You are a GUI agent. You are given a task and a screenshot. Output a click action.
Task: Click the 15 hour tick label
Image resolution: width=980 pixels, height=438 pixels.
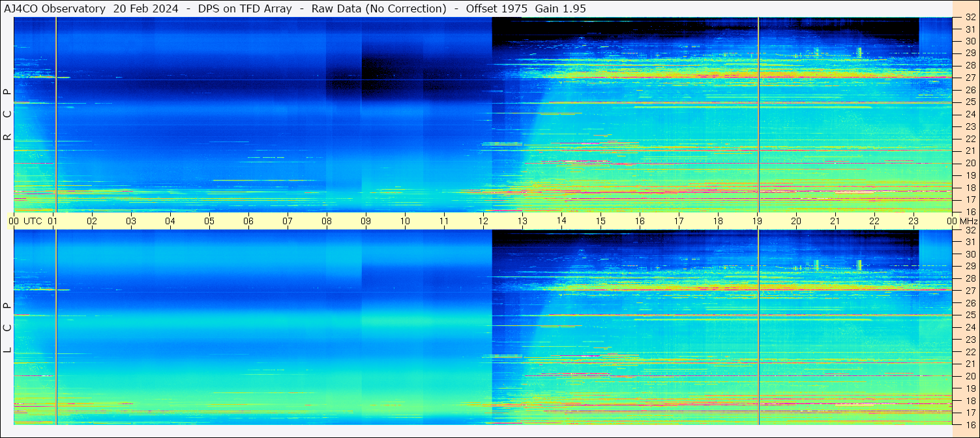(601, 221)
